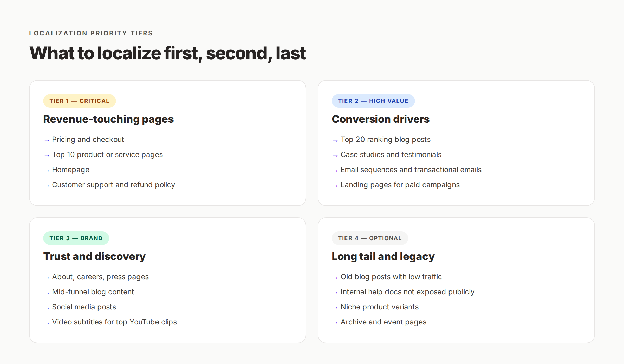Click the 'What to localize first, second, last' headline
The width and height of the screenshot is (624, 364).
(167, 53)
